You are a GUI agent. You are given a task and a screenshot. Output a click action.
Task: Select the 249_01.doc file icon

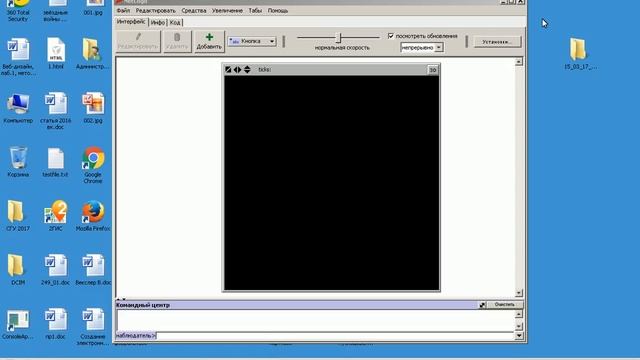point(56,270)
